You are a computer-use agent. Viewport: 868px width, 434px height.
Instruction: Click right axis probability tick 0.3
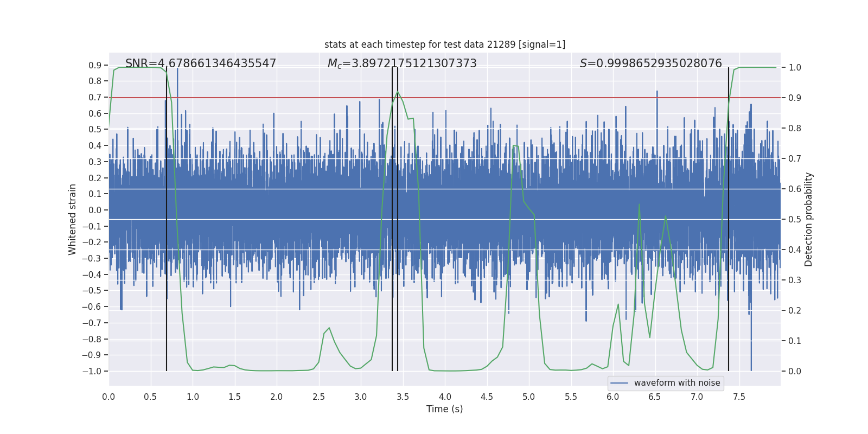pyautogui.click(x=795, y=280)
